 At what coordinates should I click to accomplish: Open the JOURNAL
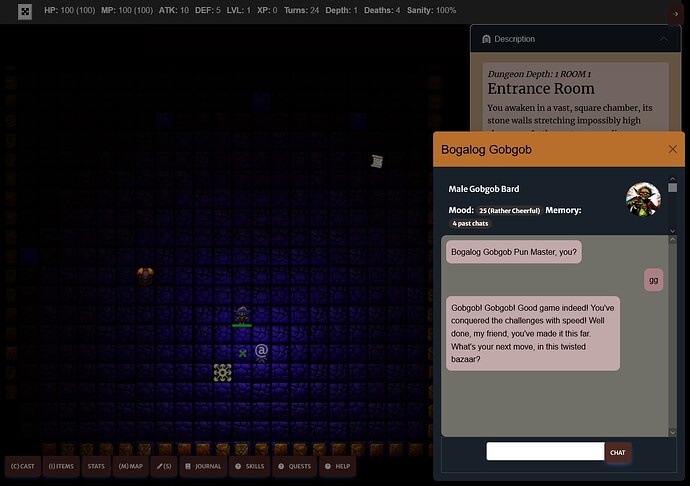[203, 466]
